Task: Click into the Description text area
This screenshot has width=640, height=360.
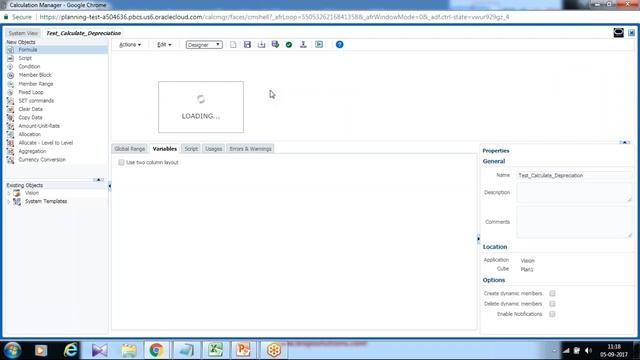Action: tap(574, 192)
